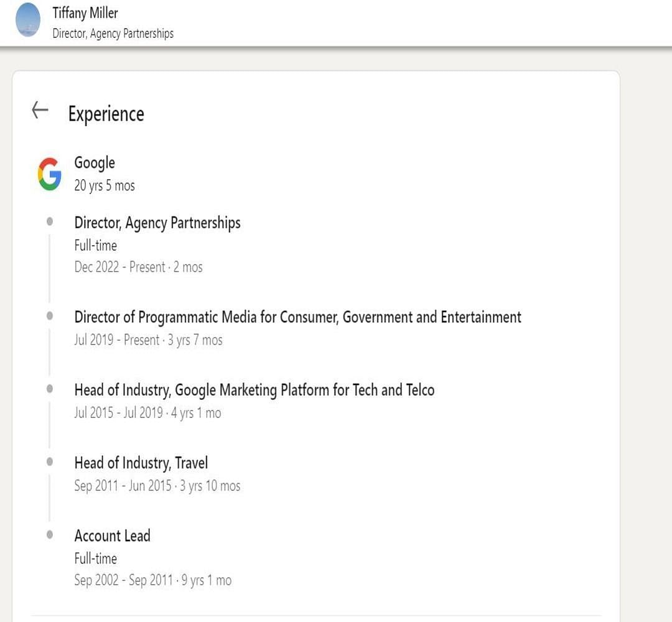The height and width of the screenshot is (622, 672).
Task: Open the Google company logo
Action: [x=49, y=174]
